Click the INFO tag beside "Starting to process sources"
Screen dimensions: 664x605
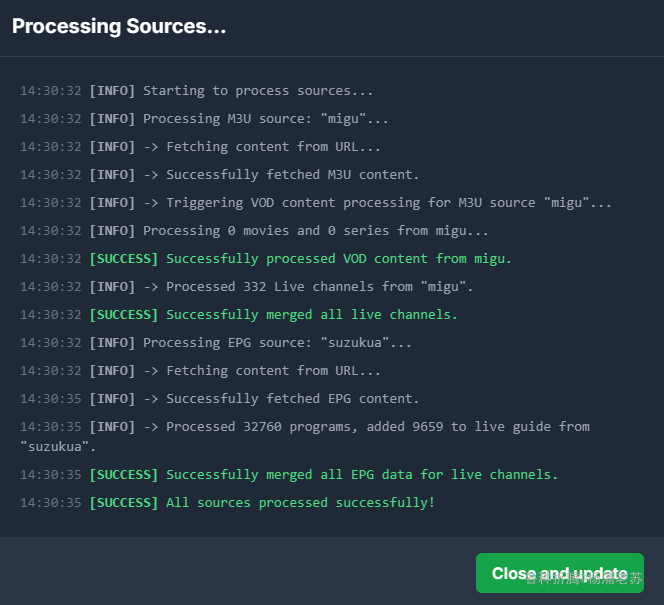tap(112, 91)
